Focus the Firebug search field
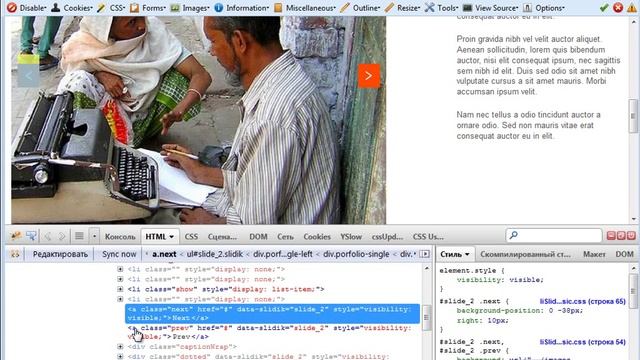 (x=554, y=236)
